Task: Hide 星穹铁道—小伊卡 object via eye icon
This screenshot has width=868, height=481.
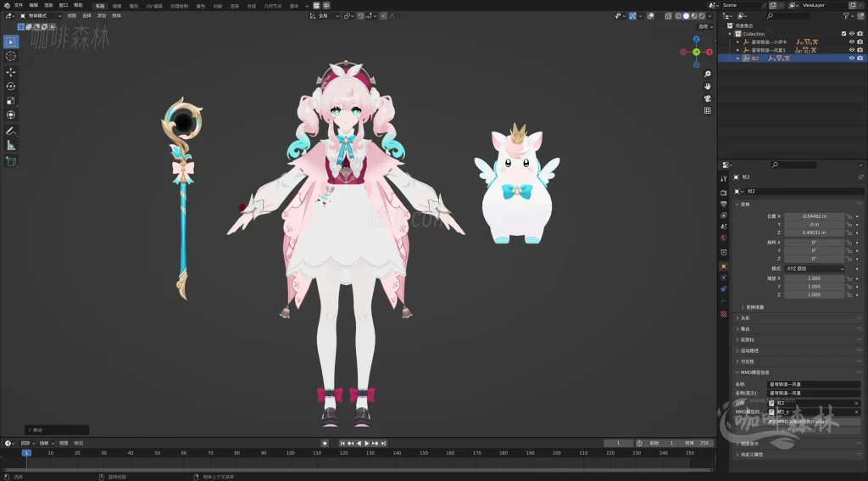Action: [x=852, y=42]
